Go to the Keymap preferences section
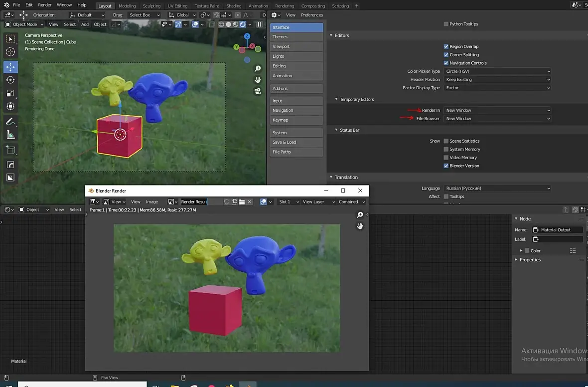Image resolution: width=588 pixels, height=387 pixels. (296, 120)
